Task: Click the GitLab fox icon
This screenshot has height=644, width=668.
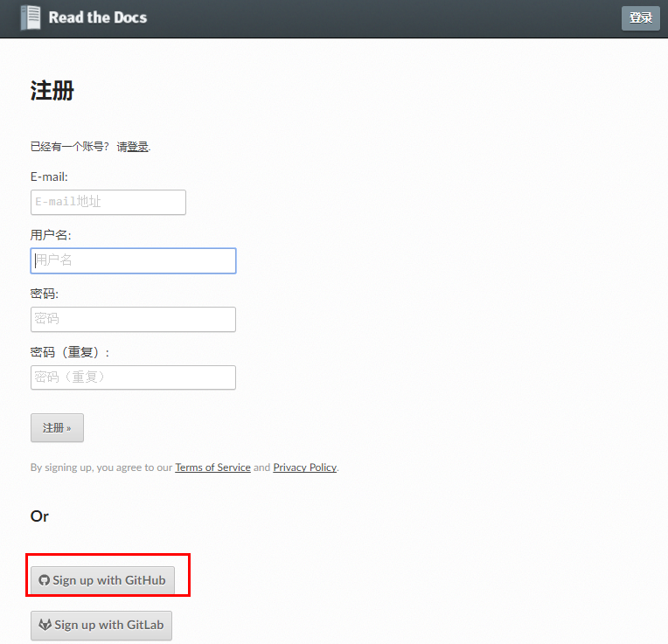Action: (45, 625)
